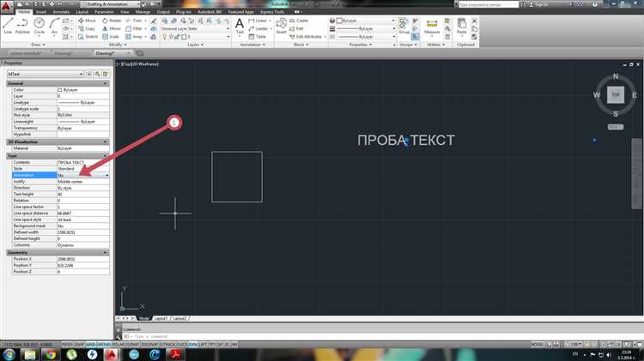
Task: Click the MODEL button in status bar
Action: point(538,345)
